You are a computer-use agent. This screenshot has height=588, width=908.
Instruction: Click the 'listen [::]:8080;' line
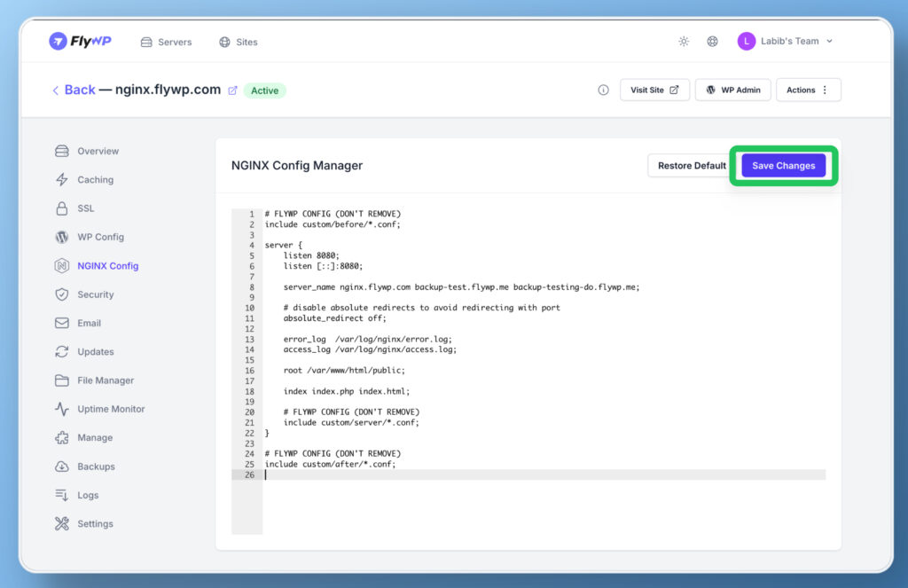click(x=323, y=266)
